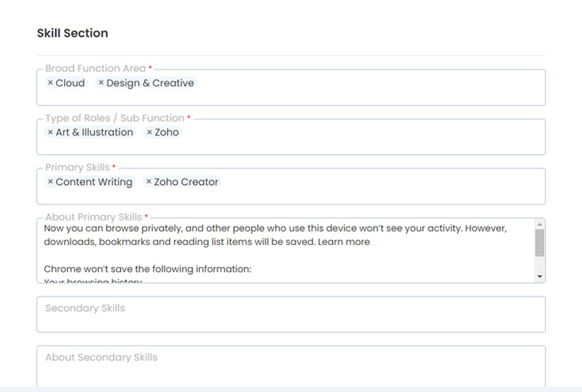Remove the Zoho role tag
This screenshot has width=582, height=392.
click(149, 133)
